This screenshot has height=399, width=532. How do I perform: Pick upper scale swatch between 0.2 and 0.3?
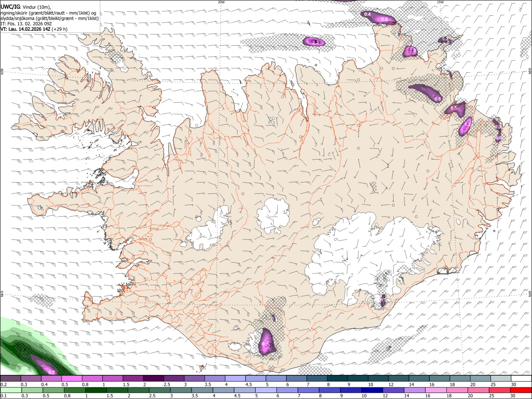(10, 378)
